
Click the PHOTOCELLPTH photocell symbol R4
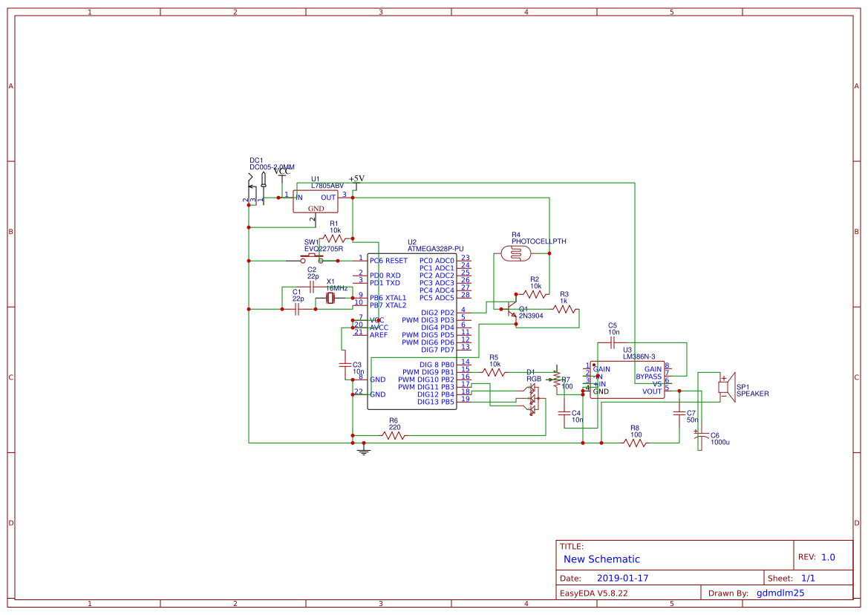(516, 253)
